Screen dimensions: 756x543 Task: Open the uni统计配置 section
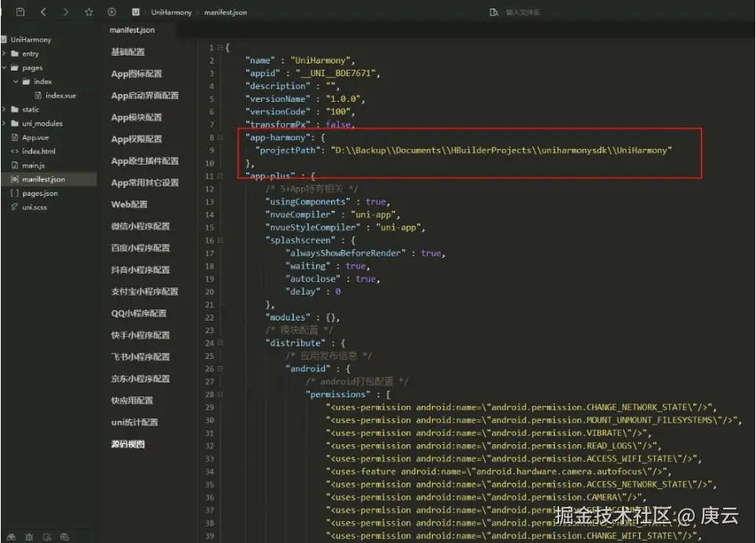click(135, 422)
